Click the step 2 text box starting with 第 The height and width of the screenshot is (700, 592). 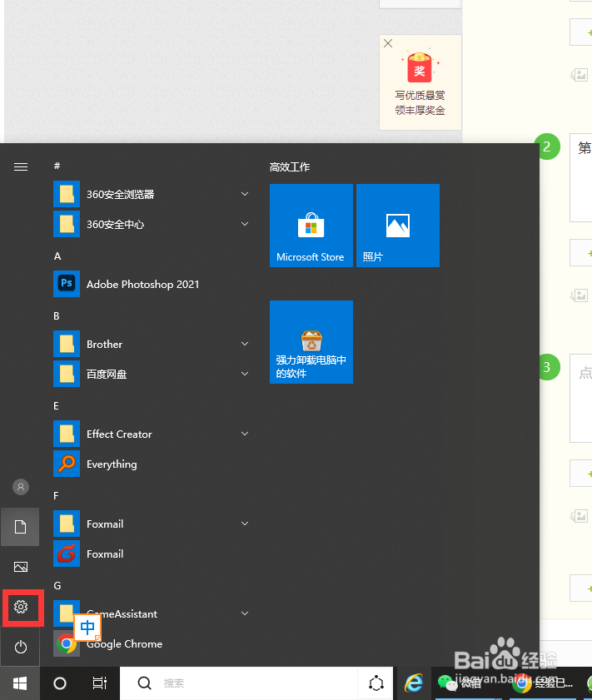click(x=581, y=177)
